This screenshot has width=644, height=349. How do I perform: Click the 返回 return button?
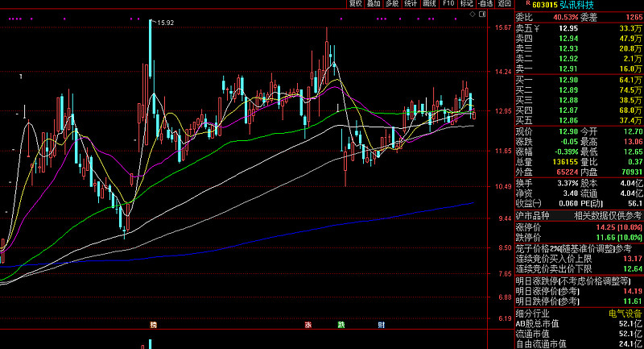point(504,4)
